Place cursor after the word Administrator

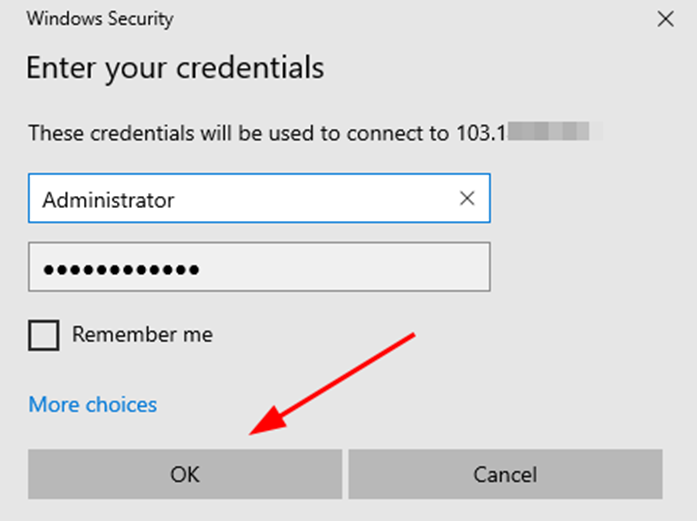pos(178,199)
